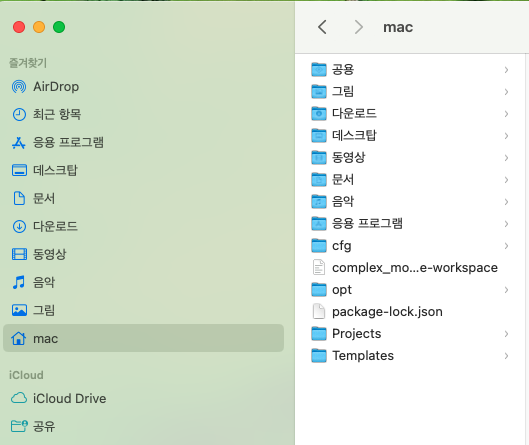
Task: Expand the 응용 프로그램 folder chevron in list
Action: pos(506,224)
